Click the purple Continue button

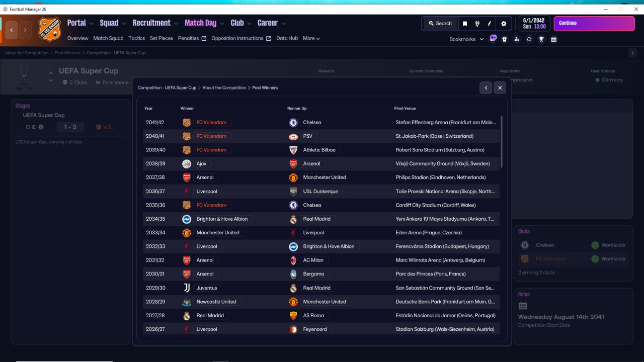pyautogui.click(x=594, y=24)
